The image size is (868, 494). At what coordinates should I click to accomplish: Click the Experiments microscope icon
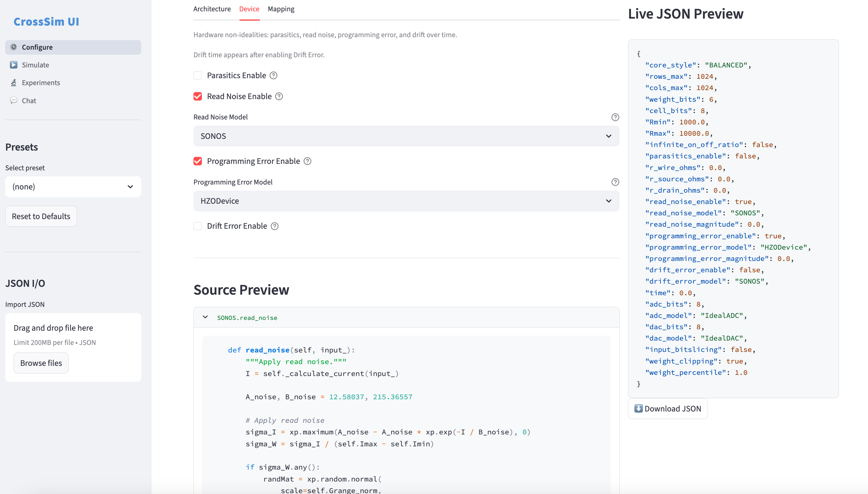click(x=14, y=83)
